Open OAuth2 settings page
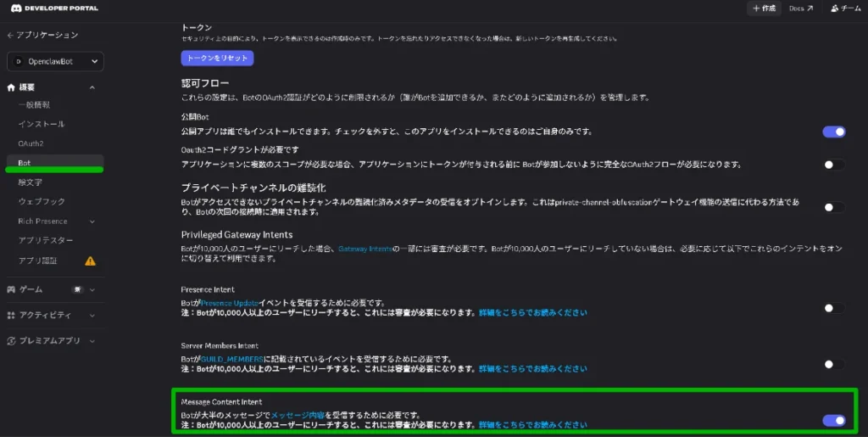Viewport: 868px width, 437px height. pos(31,143)
